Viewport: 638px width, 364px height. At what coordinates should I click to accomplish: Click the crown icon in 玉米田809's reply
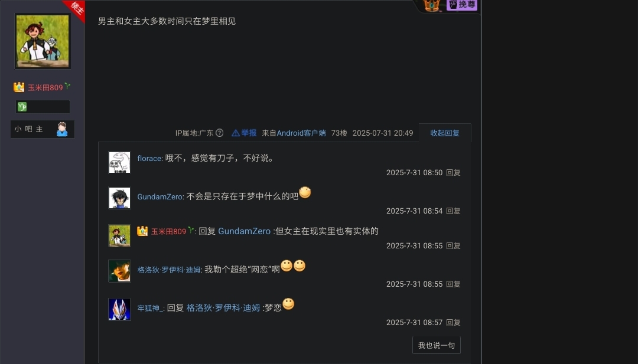point(142,231)
